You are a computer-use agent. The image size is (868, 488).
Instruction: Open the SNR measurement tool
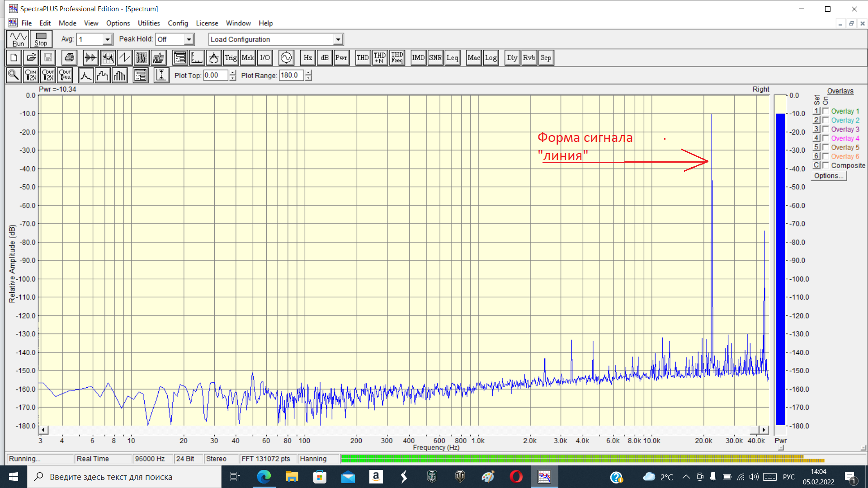coord(435,58)
